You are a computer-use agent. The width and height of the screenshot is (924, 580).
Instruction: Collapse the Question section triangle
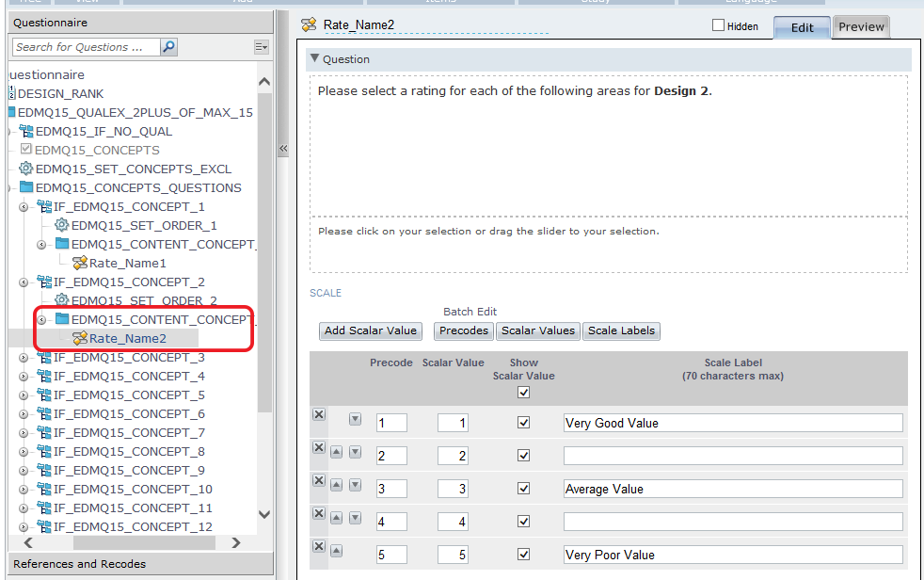pos(314,58)
